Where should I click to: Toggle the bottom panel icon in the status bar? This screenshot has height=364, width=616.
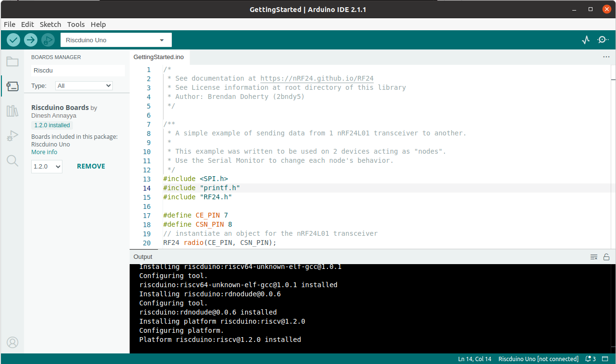[x=606, y=359]
